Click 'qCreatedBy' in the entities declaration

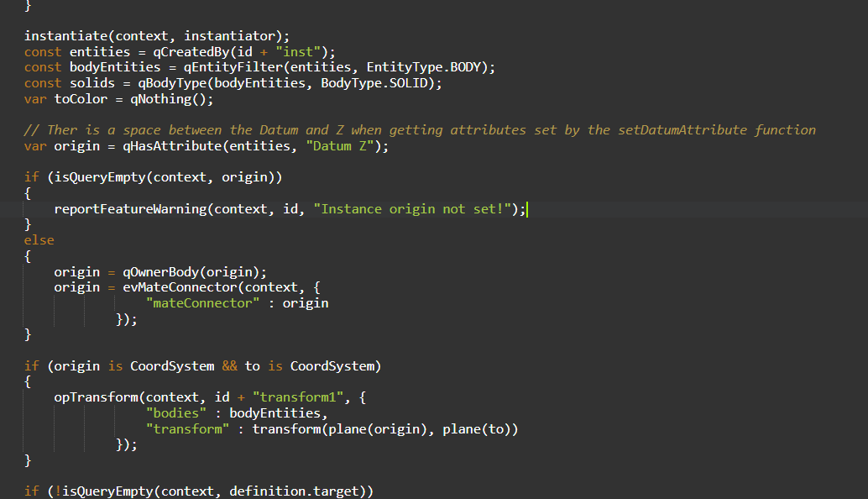191,52
